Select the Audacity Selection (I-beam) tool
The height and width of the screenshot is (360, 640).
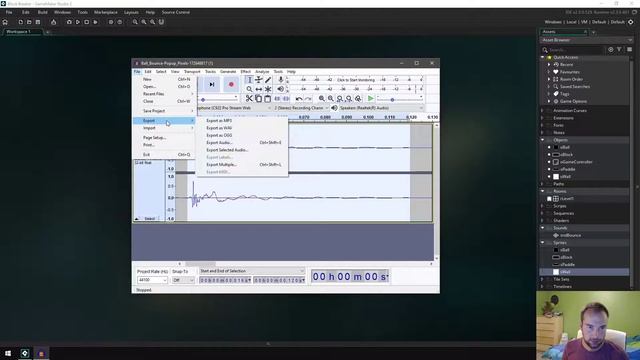click(250, 80)
